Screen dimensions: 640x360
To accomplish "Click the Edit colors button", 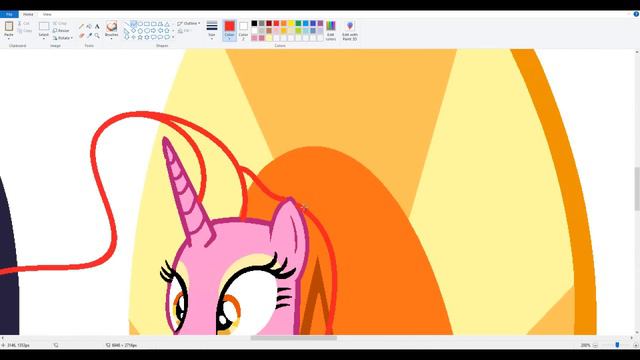I will (x=331, y=30).
